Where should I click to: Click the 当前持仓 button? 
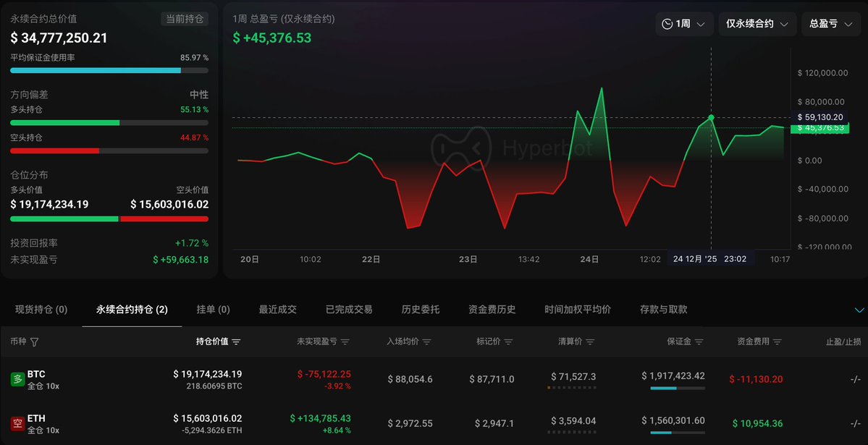[185, 19]
